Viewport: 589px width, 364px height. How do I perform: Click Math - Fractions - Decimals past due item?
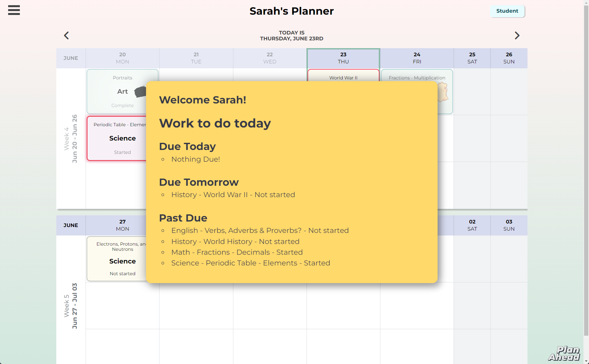(237, 252)
